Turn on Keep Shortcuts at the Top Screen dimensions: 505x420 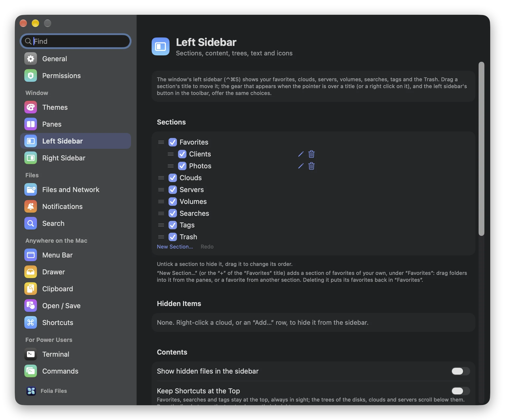(460, 391)
